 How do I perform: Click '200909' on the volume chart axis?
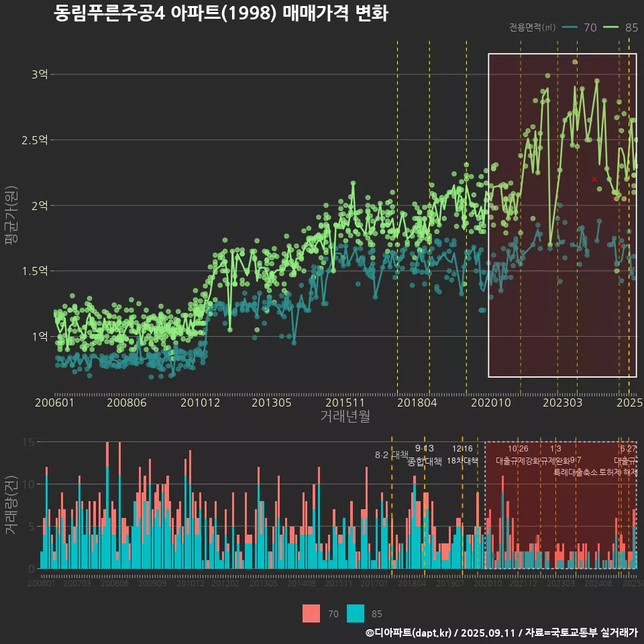click(152, 583)
